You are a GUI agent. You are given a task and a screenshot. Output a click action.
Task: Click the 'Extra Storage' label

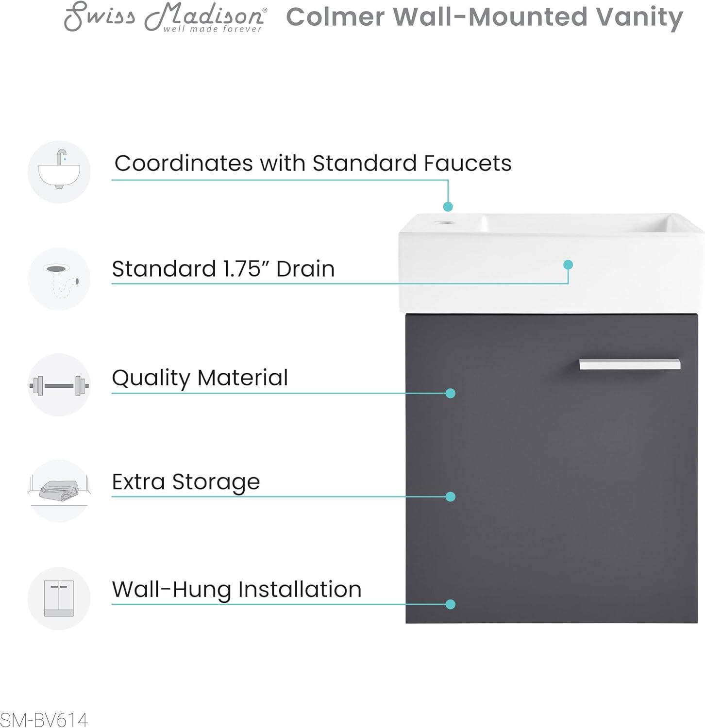(186, 482)
